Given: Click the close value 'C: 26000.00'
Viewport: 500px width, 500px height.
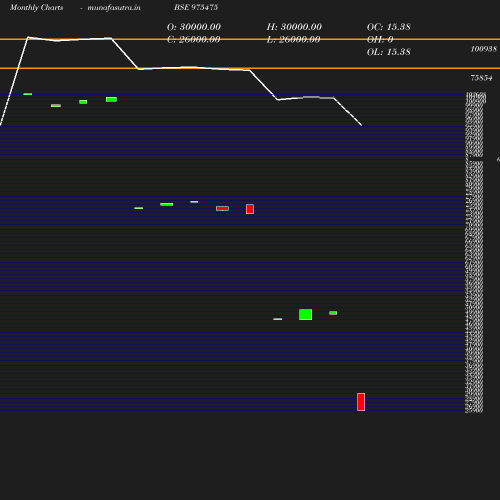Looking at the screenshot, I should pos(193,39).
